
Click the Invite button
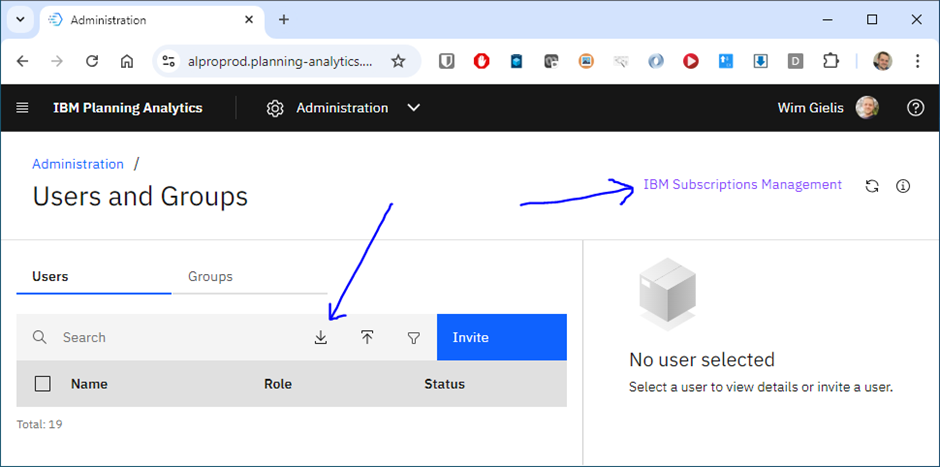point(502,337)
